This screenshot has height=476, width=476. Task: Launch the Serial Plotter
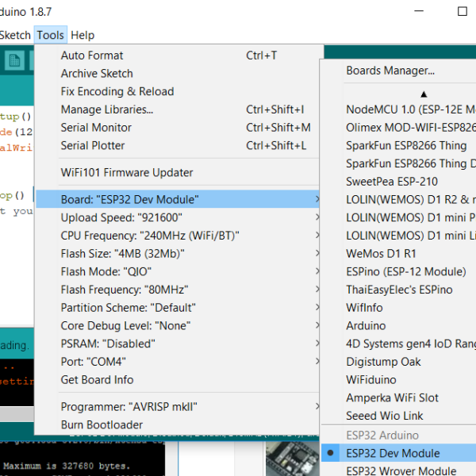coord(177,145)
